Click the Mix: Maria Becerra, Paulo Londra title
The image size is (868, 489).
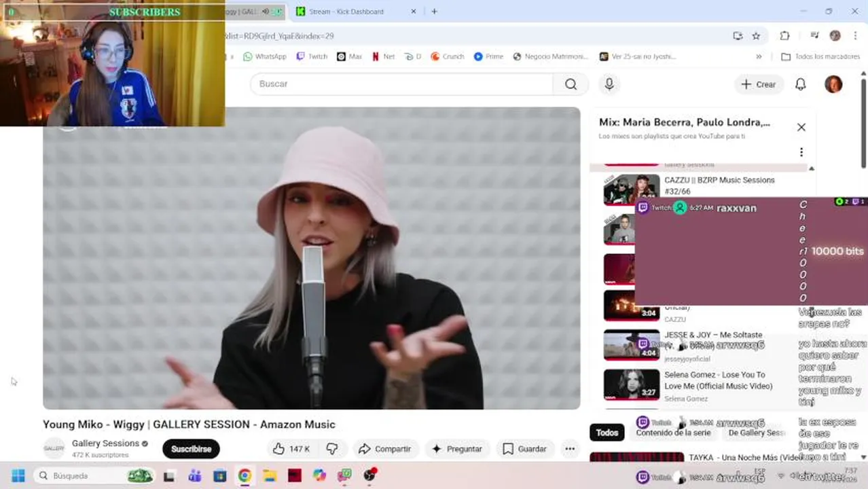click(x=685, y=122)
